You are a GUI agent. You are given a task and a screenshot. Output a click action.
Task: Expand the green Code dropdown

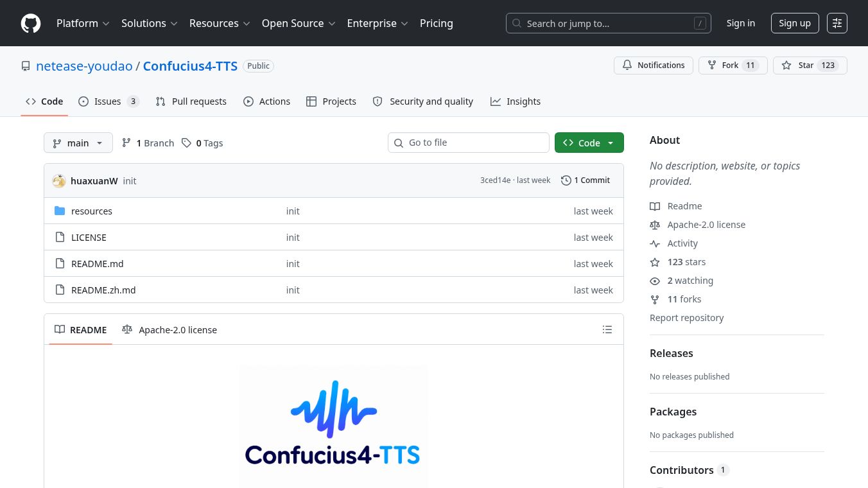(x=589, y=143)
